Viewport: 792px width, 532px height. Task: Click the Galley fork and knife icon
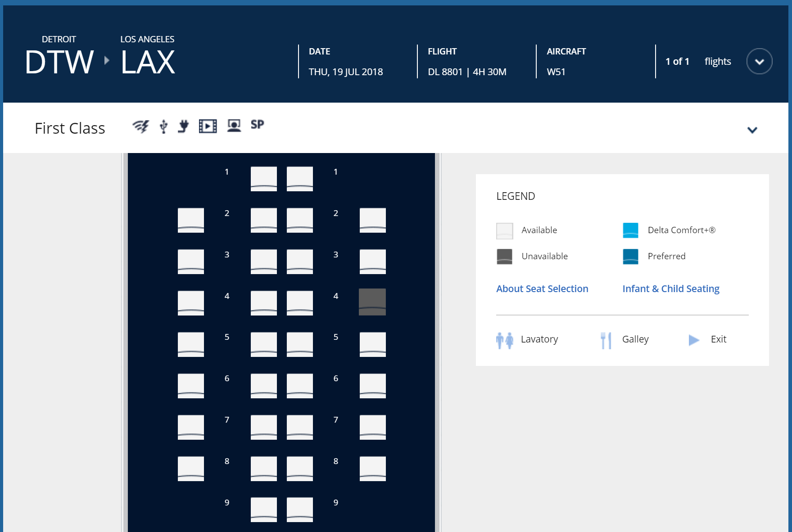[x=606, y=340]
